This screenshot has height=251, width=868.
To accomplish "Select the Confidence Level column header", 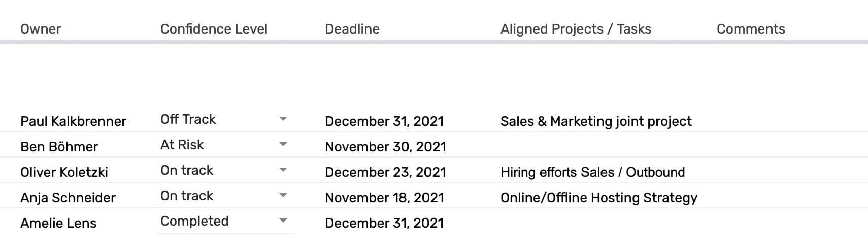I will point(214,29).
